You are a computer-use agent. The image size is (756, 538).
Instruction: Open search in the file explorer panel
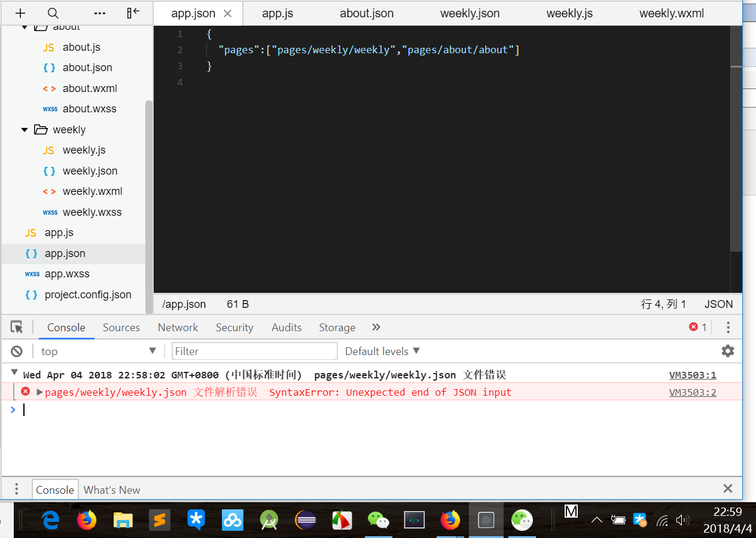coord(53,13)
